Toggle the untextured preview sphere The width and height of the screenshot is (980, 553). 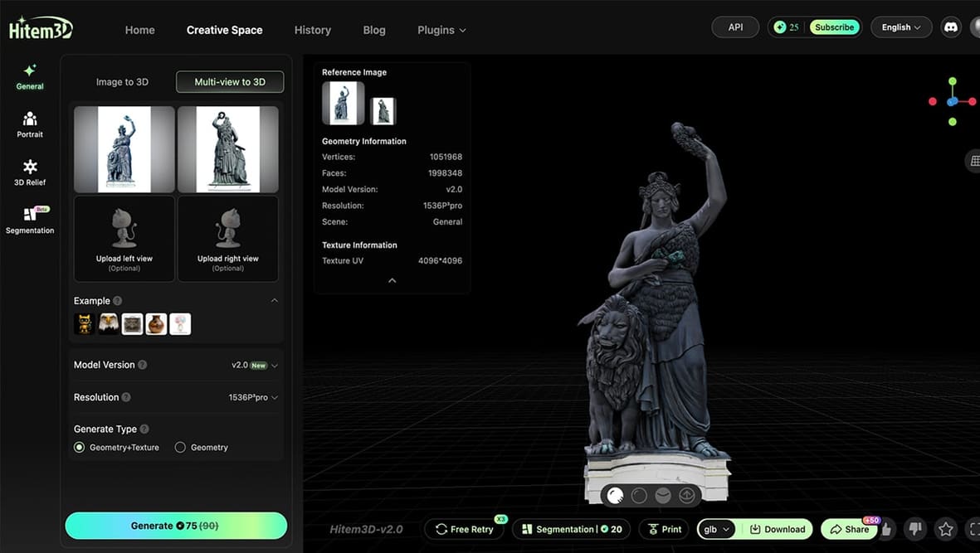click(638, 495)
